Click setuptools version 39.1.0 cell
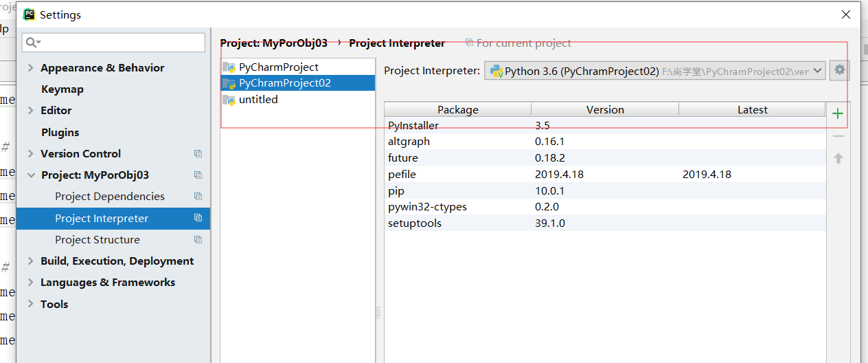Viewport: 868px width, 363px height. point(549,223)
